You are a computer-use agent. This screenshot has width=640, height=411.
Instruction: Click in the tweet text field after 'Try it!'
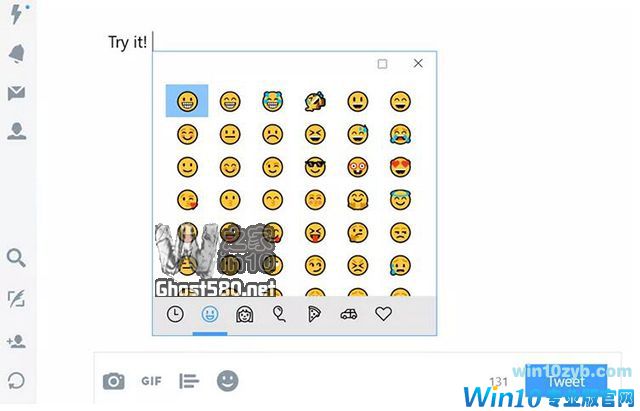click(286, 42)
